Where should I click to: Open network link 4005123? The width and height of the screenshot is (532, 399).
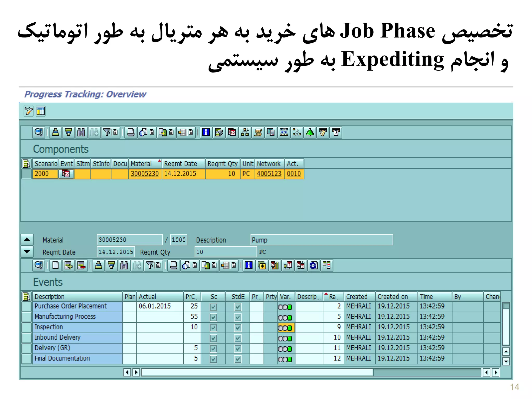(x=269, y=174)
